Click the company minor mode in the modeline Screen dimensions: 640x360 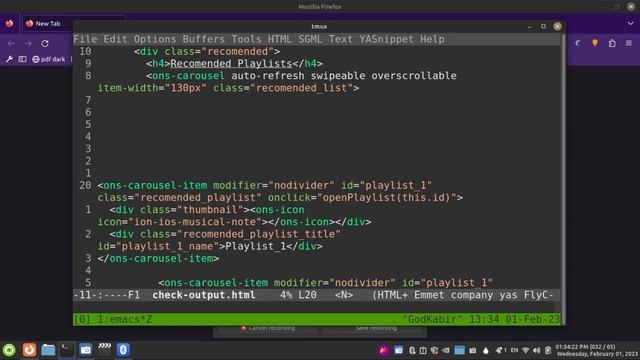(471, 295)
